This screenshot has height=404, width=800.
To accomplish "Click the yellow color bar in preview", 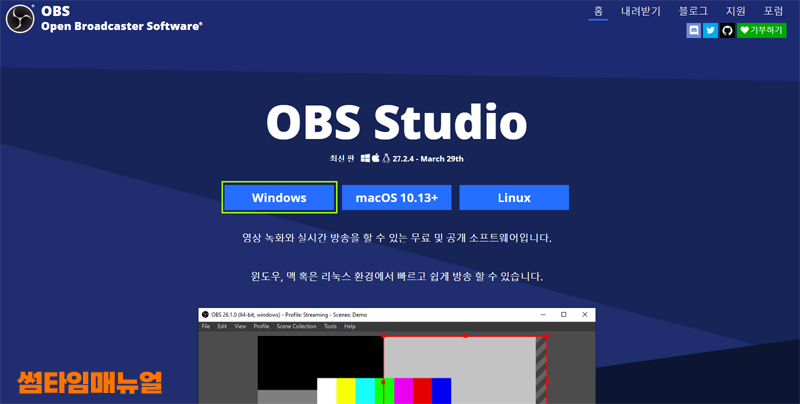I will [346, 391].
